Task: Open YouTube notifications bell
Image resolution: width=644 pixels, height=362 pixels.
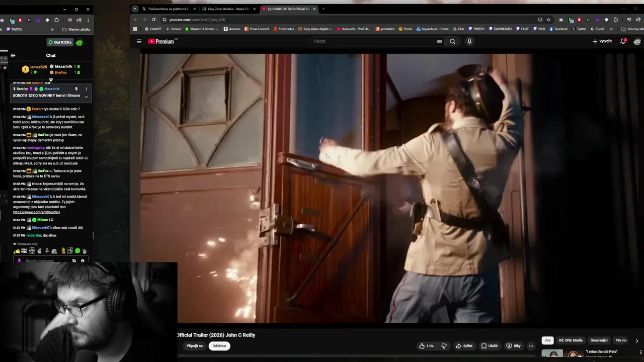Action: tap(623, 41)
